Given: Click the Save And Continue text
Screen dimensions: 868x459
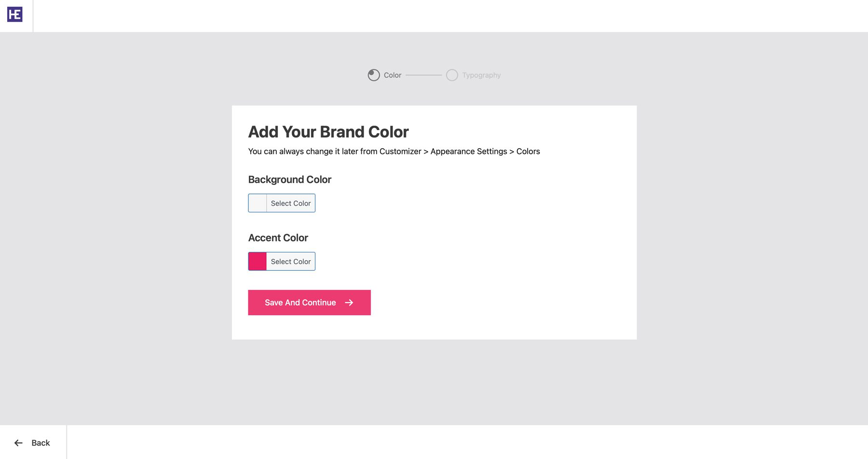Looking at the screenshot, I should click(x=300, y=303).
